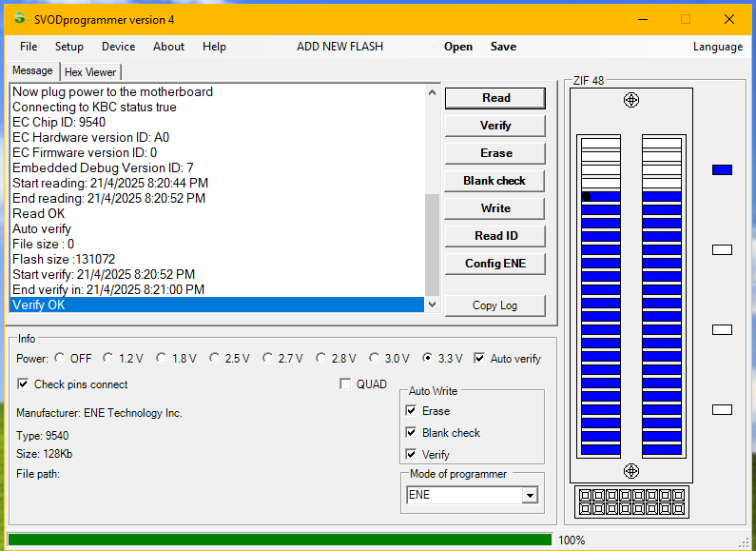This screenshot has width=756, height=551.
Task: Click ADD NEW FLASH in menu bar
Action: coord(339,47)
